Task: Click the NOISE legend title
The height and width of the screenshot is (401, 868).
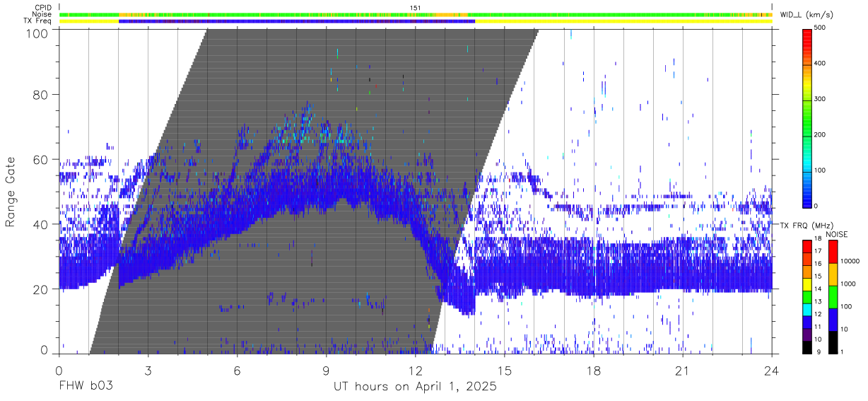Action: (x=838, y=233)
